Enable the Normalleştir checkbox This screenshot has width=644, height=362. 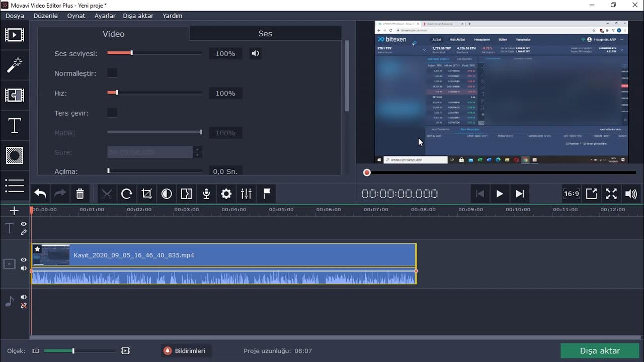point(112,73)
